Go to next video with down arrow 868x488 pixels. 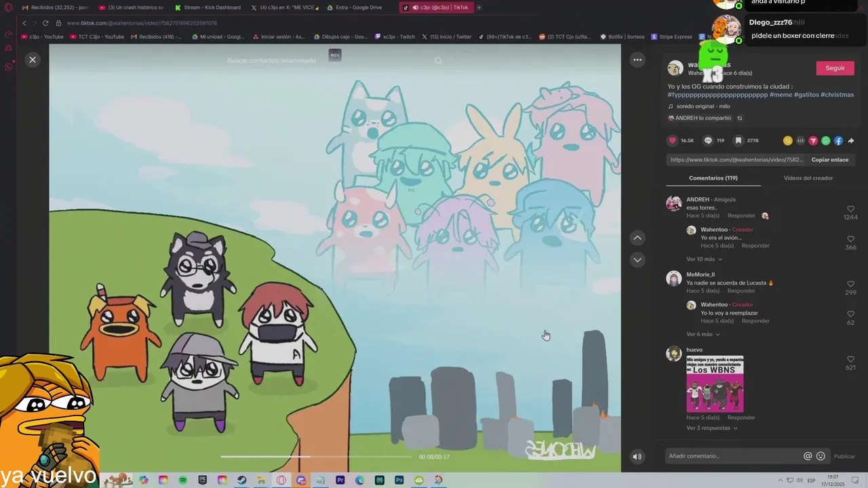[637, 260]
